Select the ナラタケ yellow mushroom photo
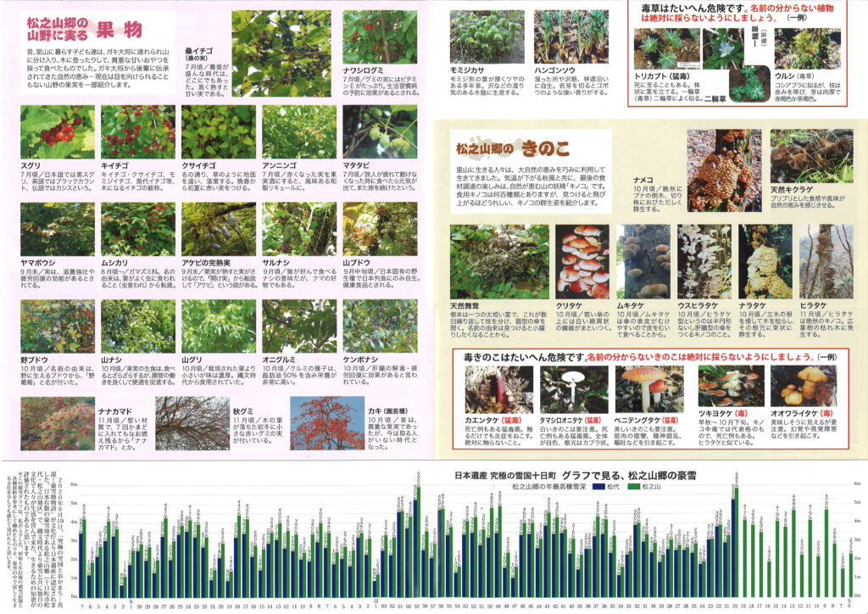868x614 pixels. pos(765,260)
